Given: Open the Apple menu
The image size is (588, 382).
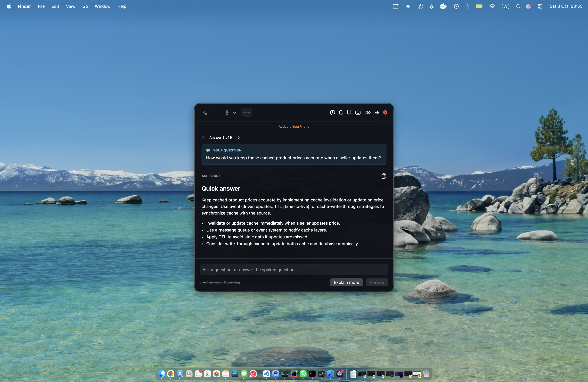Looking at the screenshot, I should [x=9, y=6].
